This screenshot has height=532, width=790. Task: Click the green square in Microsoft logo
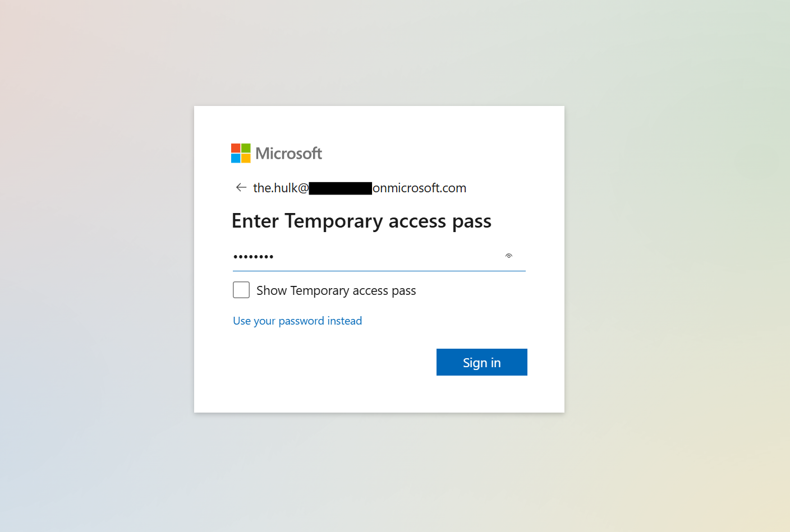coord(246,148)
